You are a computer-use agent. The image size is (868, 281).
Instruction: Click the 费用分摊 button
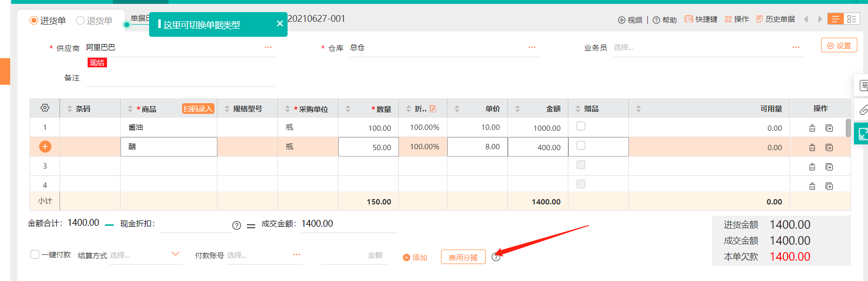[463, 257]
